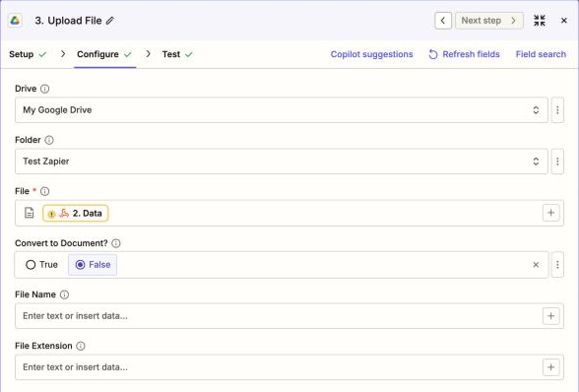This screenshot has width=579, height=392.
Task: Edit step name with pencil icon
Action: click(x=110, y=21)
